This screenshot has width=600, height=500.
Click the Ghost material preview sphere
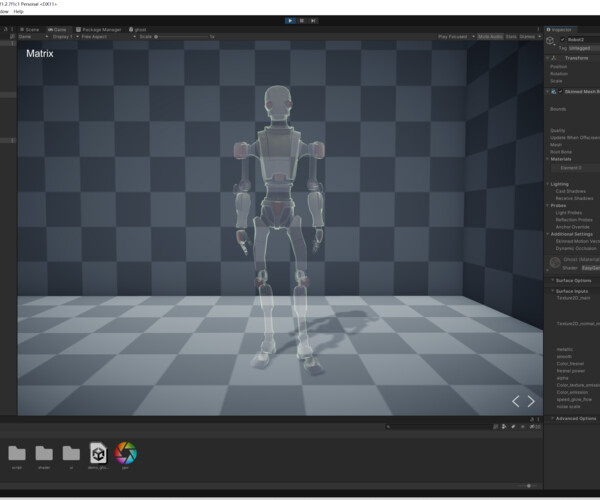(x=555, y=262)
